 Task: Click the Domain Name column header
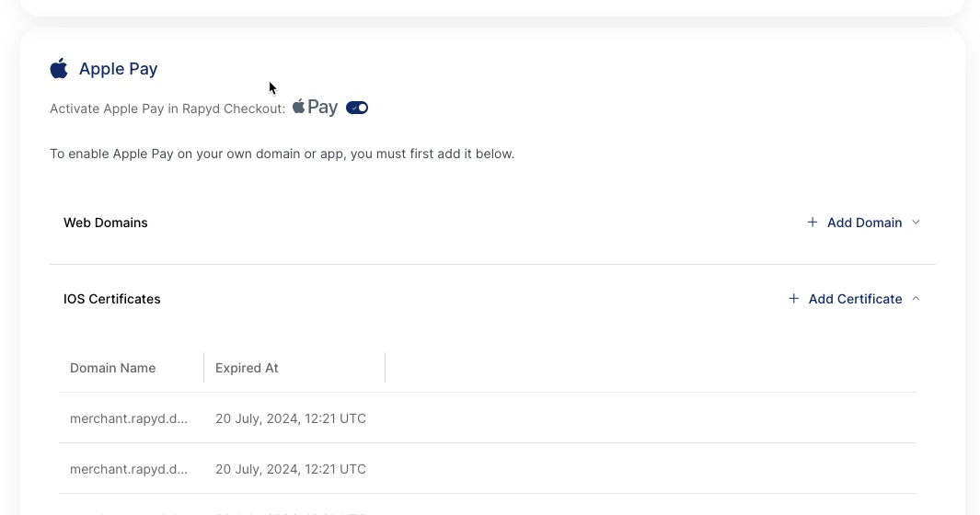[x=112, y=368]
